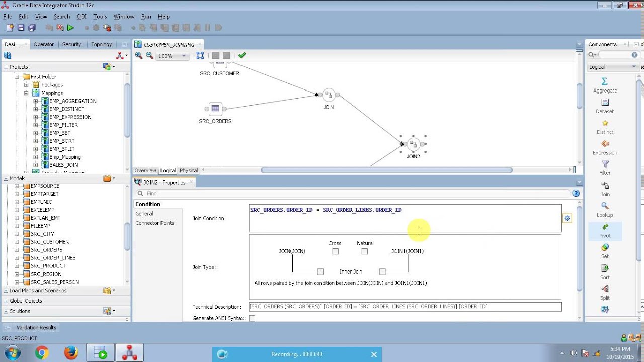Select the Aggregate component icon
The height and width of the screenshot is (362, 644).
[605, 81]
